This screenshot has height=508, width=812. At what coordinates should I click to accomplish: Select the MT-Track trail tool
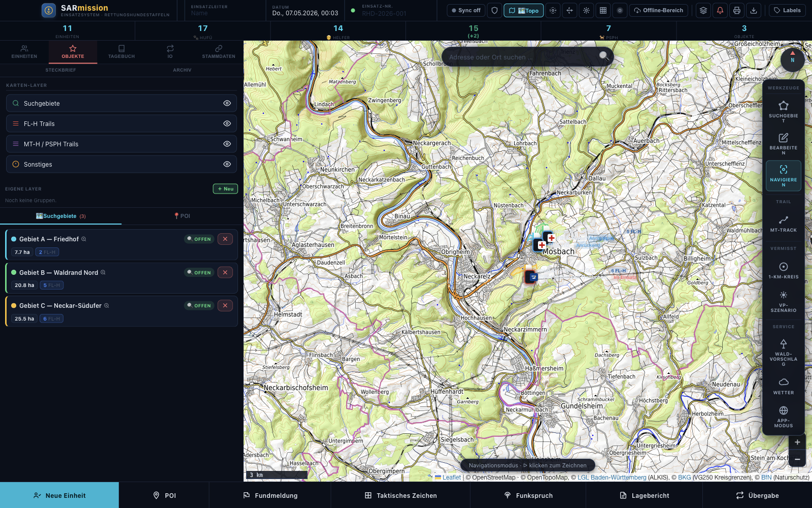pos(784,224)
